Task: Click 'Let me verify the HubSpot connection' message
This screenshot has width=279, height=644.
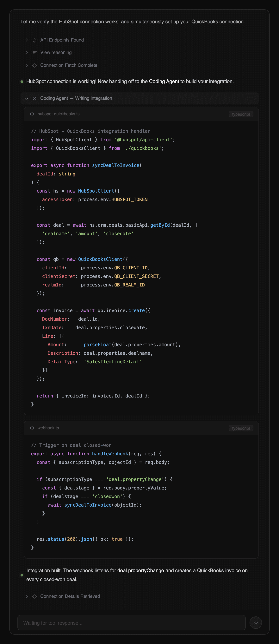Action: click(x=133, y=22)
